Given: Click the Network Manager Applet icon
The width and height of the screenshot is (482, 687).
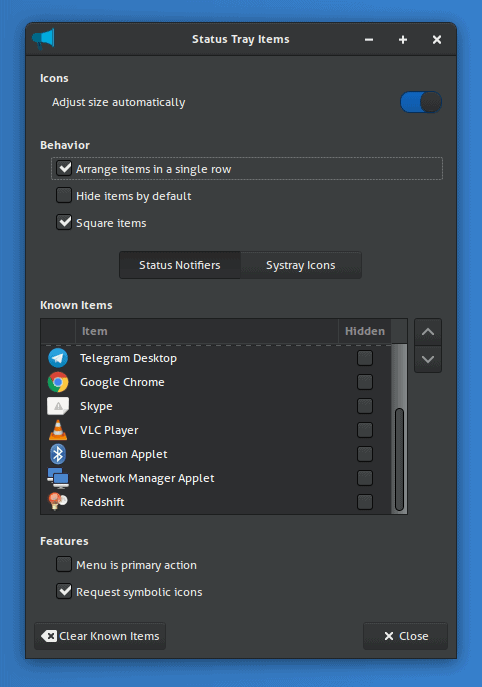Looking at the screenshot, I should pos(58,478).
